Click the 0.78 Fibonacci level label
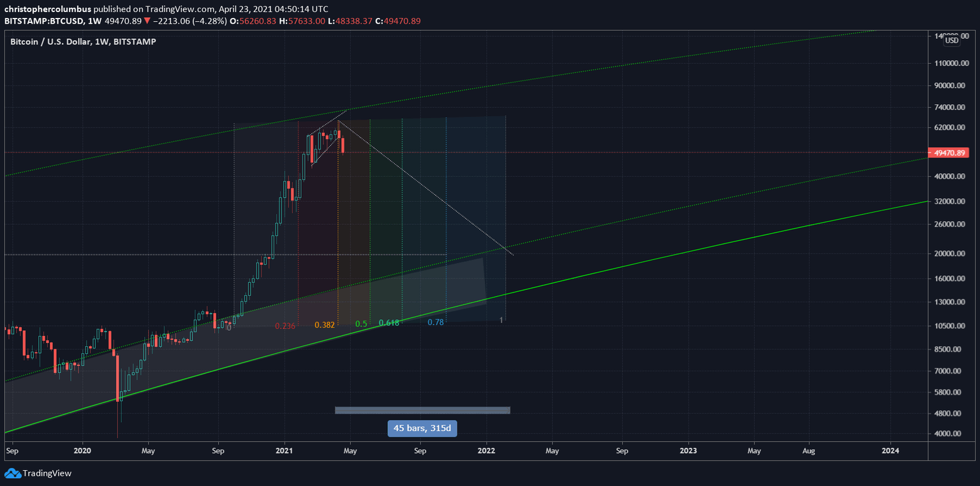This screenshot has width=980, height=486. 437,323
